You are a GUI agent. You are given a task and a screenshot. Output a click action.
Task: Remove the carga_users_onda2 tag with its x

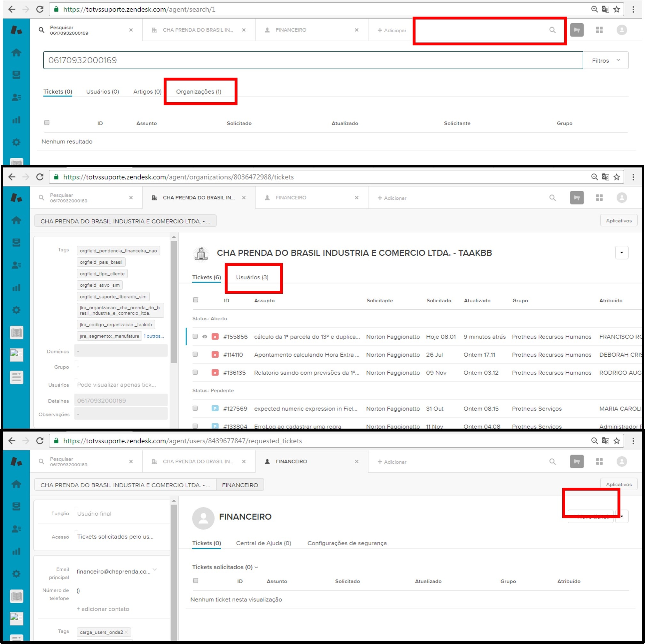point(126,632)
